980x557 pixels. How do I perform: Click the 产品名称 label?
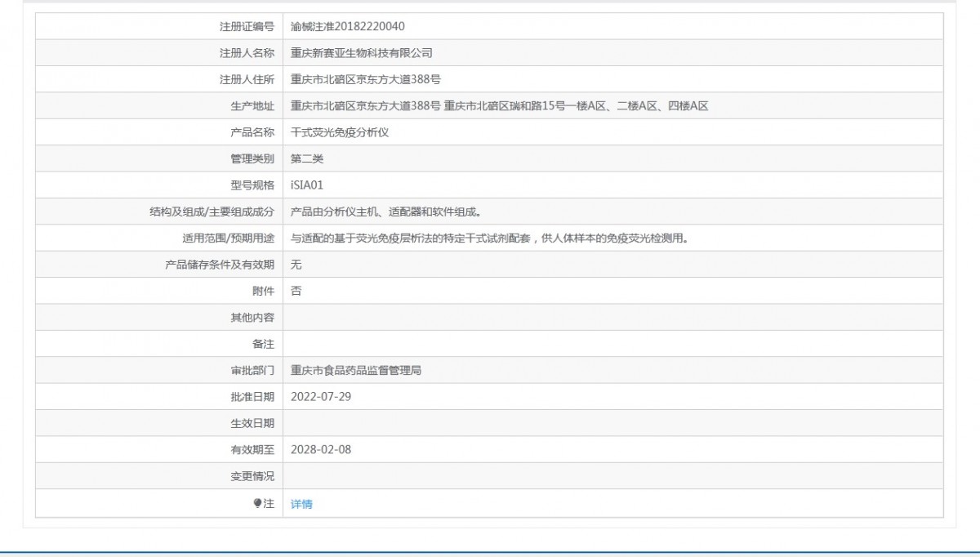(x=253, y=132)
